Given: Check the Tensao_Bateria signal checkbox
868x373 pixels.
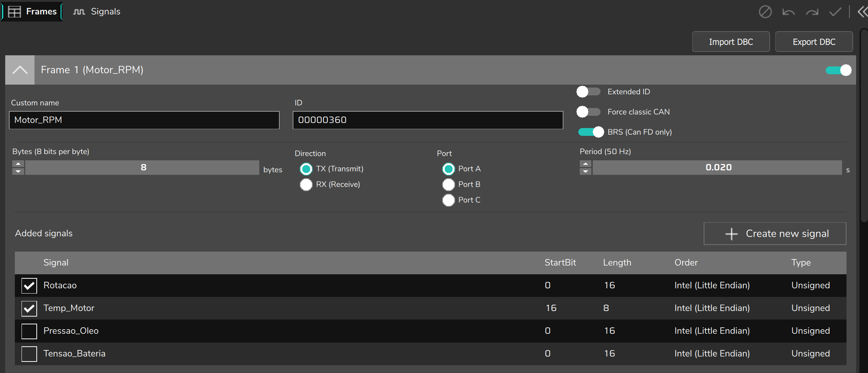Looking at the screenshot, I should click(x=29, y=354).
